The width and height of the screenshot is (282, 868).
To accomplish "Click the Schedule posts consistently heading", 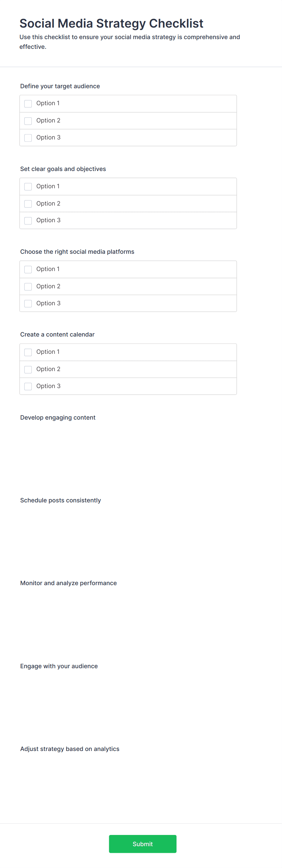I will coord(60,500).
